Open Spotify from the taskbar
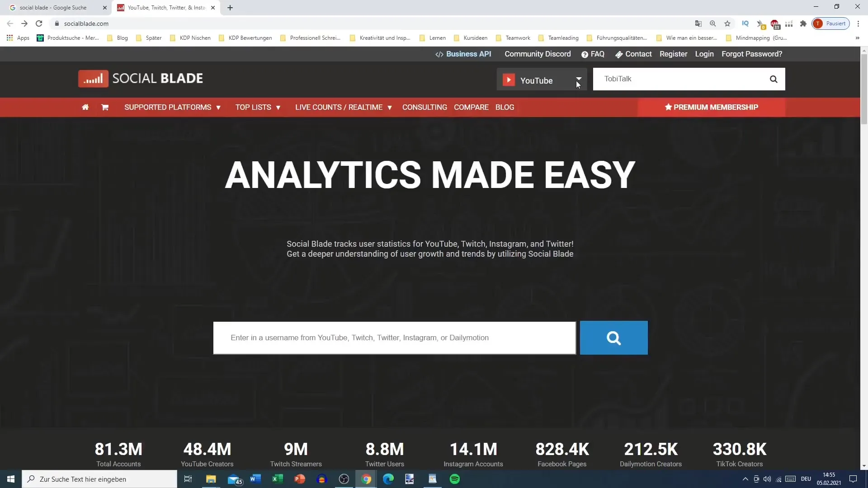The width and height of the screenshot is (868, 488). click(455, 479)
